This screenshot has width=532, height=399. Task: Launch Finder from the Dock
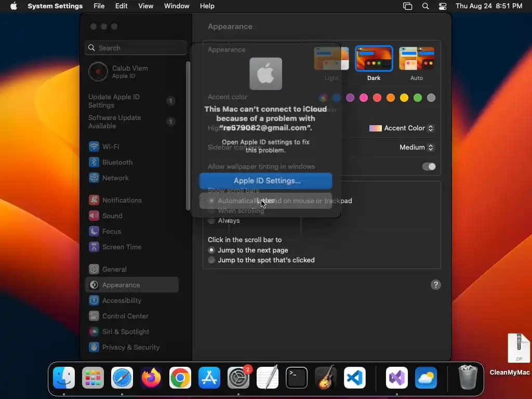click(x=64, y=378)
